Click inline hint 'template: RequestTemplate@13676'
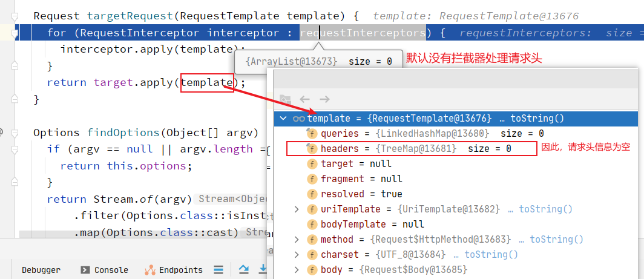 (476, 16)
